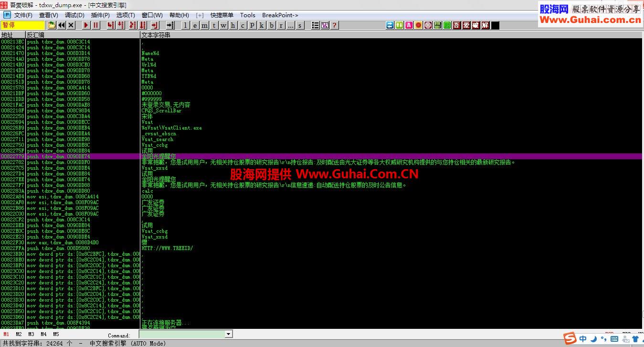This screenshot has height=347, width=644.
Task: Click the green binary digits plugin icon
Action: point(438,25)
